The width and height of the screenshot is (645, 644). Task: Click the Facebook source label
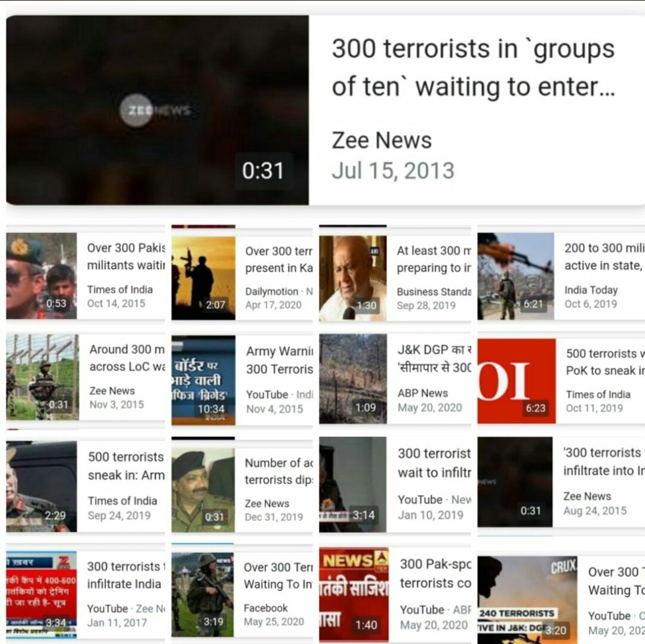[266, 608]
